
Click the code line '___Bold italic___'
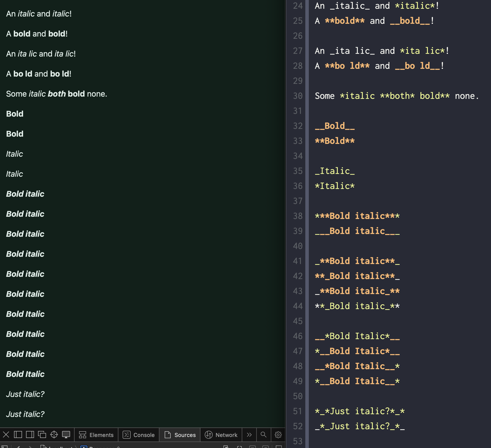point(357,231)
